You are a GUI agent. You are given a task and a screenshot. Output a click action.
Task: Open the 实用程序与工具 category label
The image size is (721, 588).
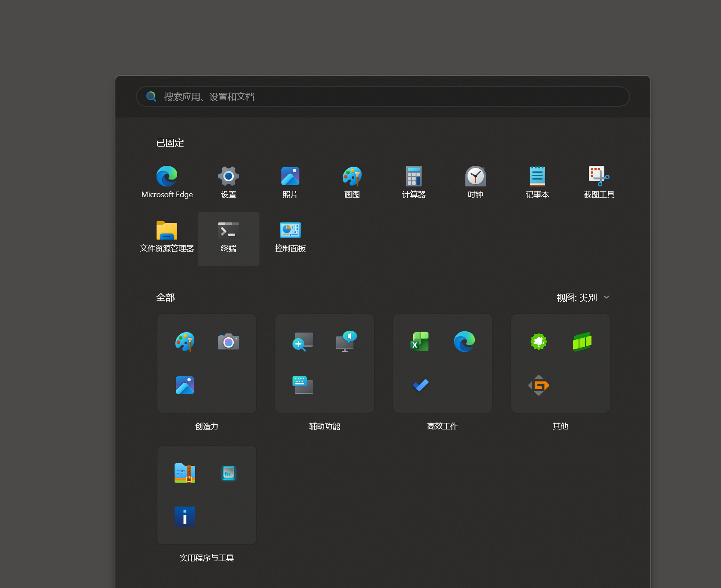click(207, 558)
